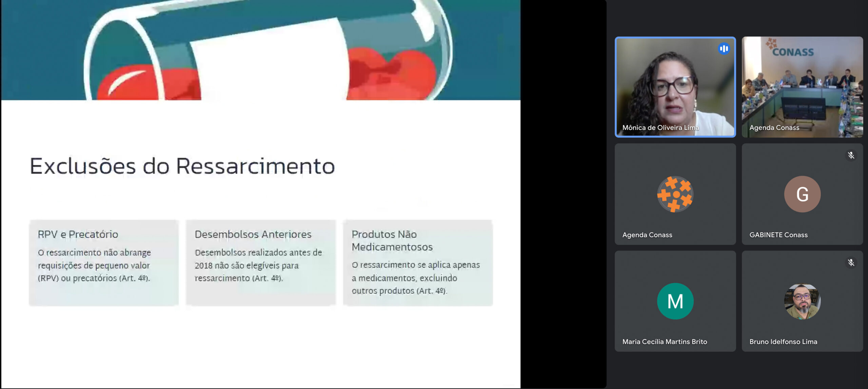The height and width of the screenshot is (389, 868).
Task: Click the Desembolsos Anteriores card
Action: click(260, 263)
